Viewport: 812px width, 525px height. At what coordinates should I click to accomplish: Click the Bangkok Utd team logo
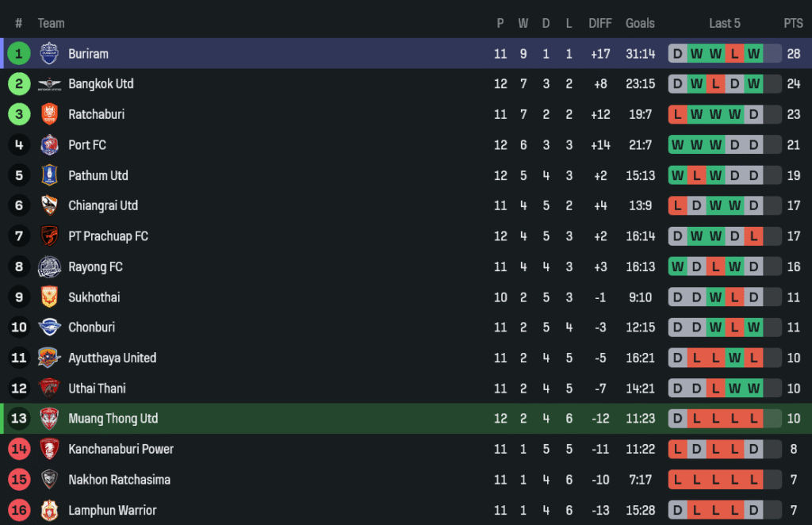point(49,84)
